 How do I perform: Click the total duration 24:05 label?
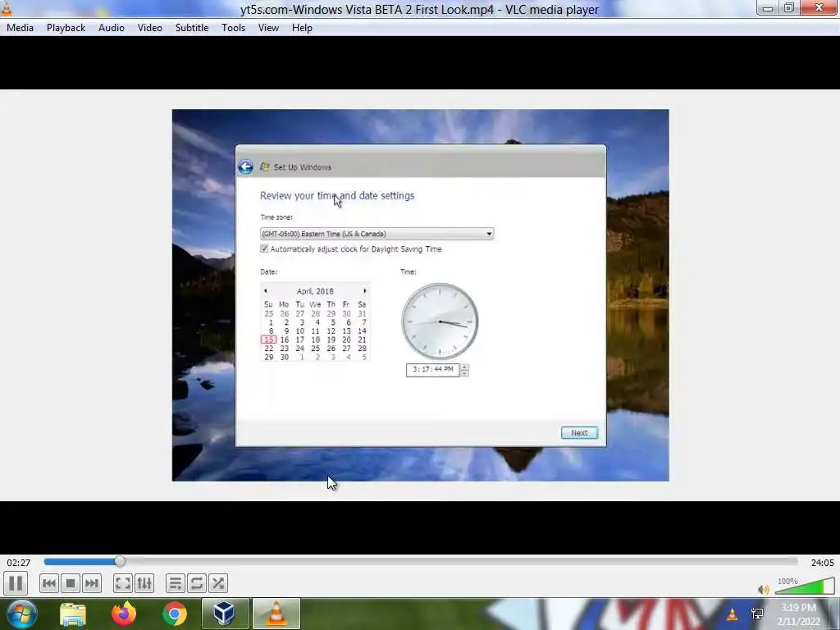pos(822,563)
